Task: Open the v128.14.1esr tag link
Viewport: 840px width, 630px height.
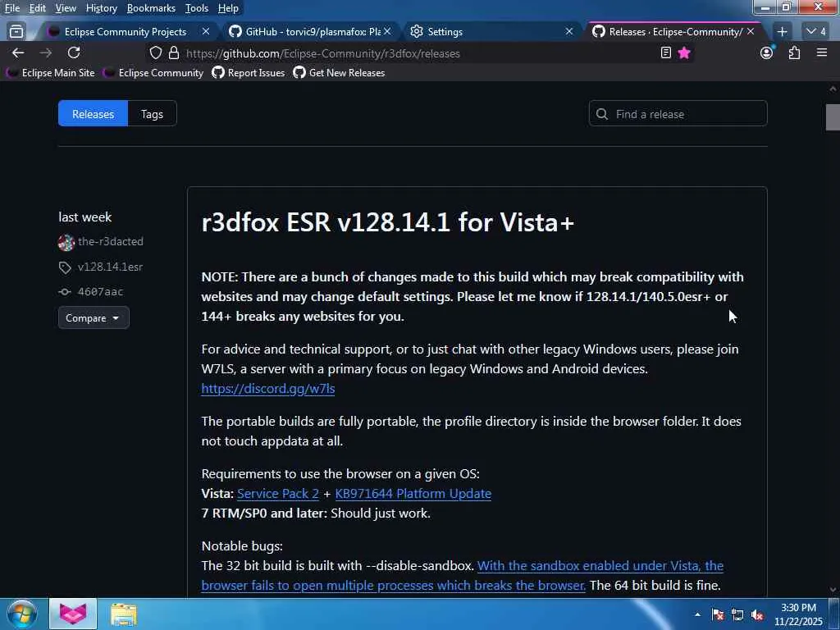Action: pos(110,267)
